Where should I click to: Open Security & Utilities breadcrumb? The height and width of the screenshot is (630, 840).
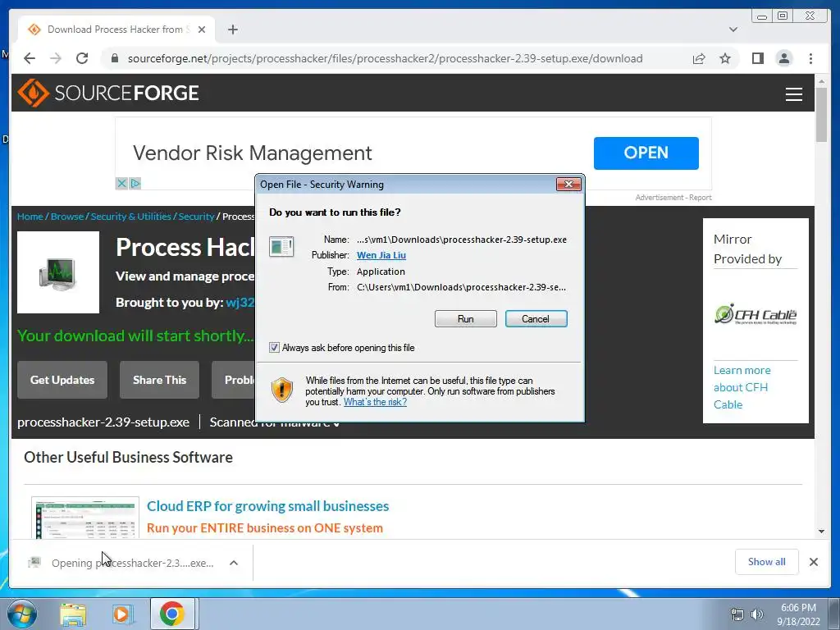130,217
